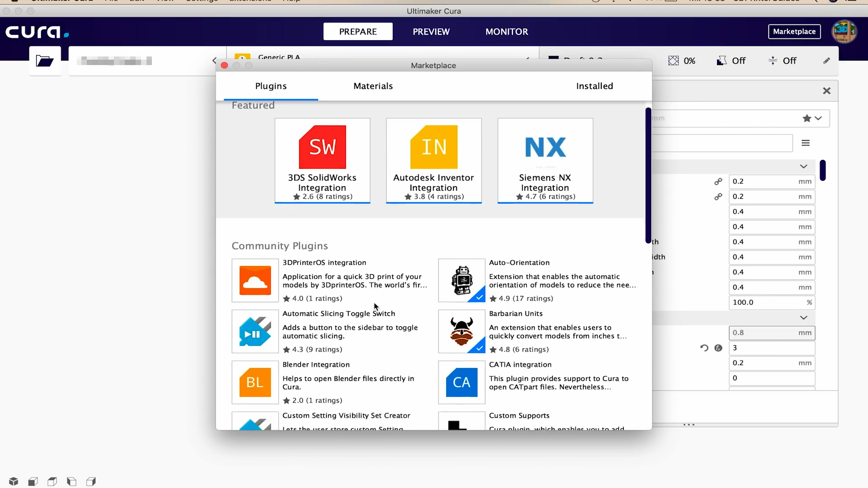
Task: Switch to the PREVIEW stage
Action: (431, 32)
